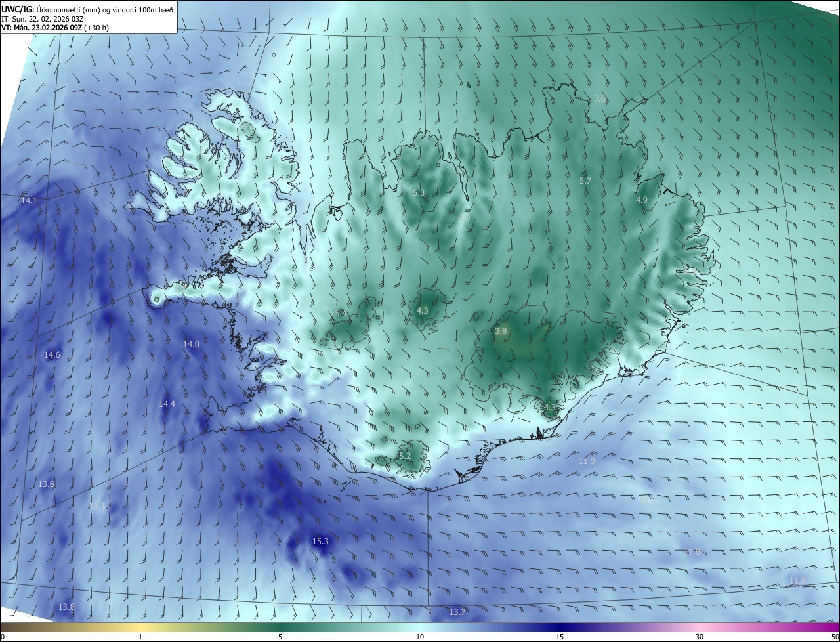Click the 5.7 value label
Viewport: 840px width, 642px height.
tap(585, 180)
